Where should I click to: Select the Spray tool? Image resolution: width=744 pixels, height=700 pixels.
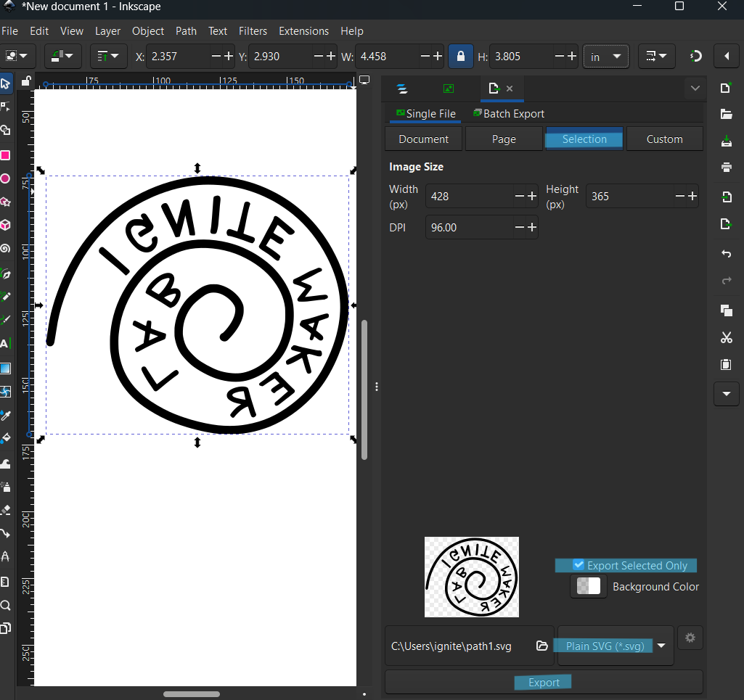click(6, 487)
